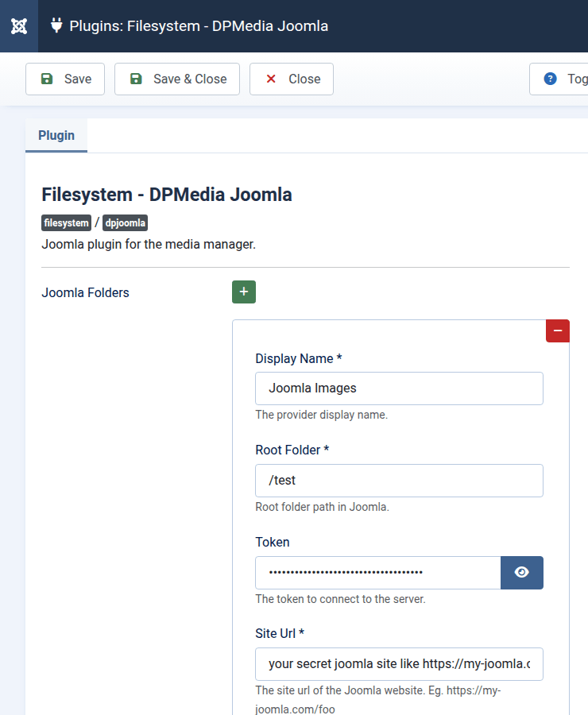This screenshot has width=588, height=715.
Task: Click the plug icon in the title bar
Action: [x=56, y=25]
